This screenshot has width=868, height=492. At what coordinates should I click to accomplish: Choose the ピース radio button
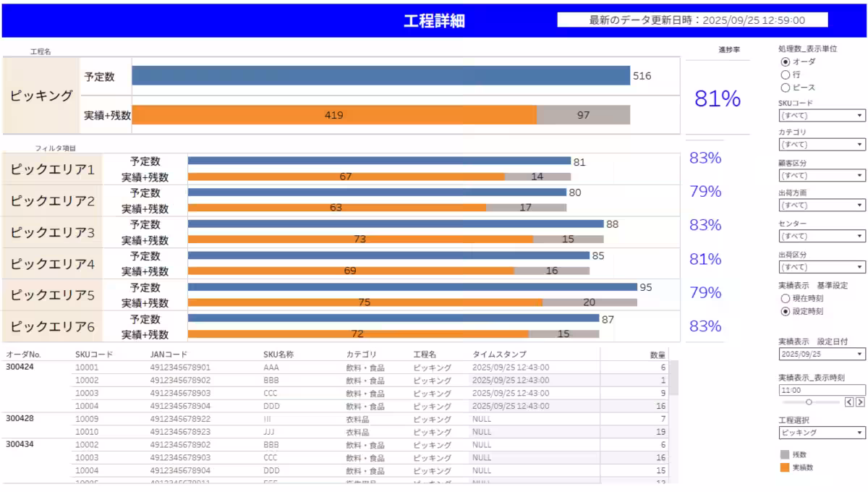pyautogui.click(x=785, y=88)
